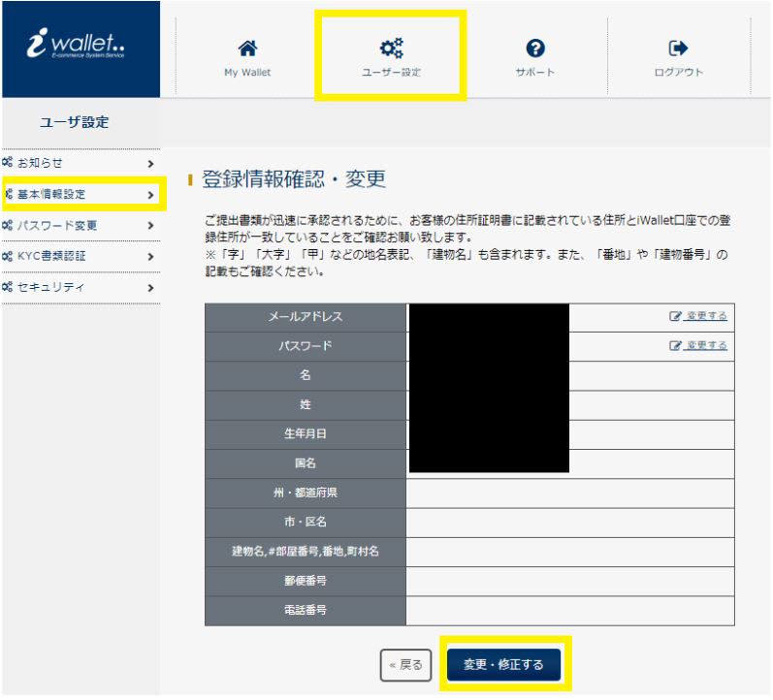Open KYC書類認証 sidebar menu item

click(81, 256)
